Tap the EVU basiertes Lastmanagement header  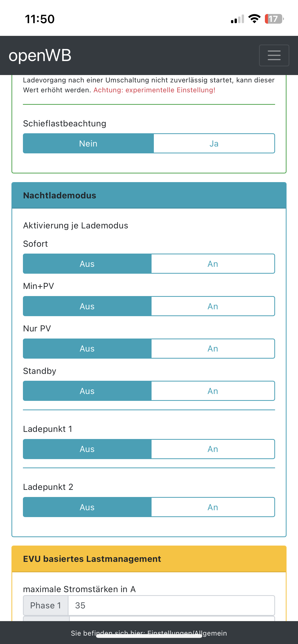tap(149, 559)
